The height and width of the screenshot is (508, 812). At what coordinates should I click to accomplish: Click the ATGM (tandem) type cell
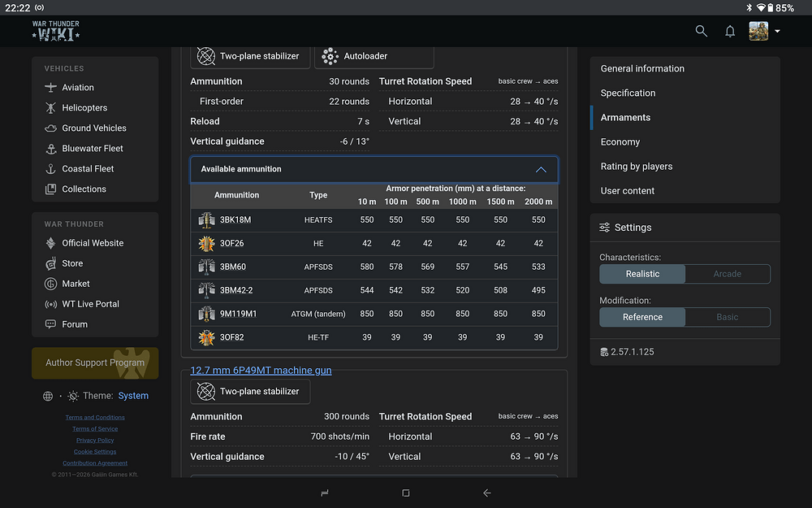pyautogui.click(x=318, y=314)
